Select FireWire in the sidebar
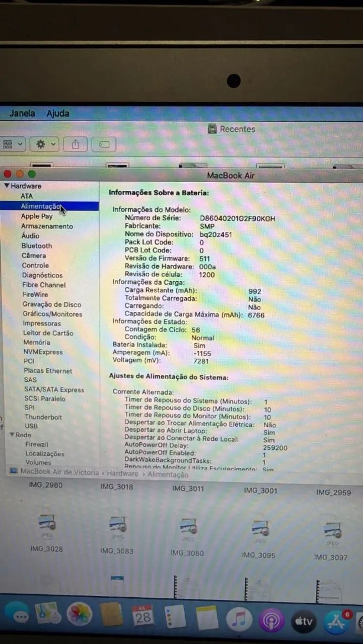Screen dimensions: 363x644 [35, 294]
